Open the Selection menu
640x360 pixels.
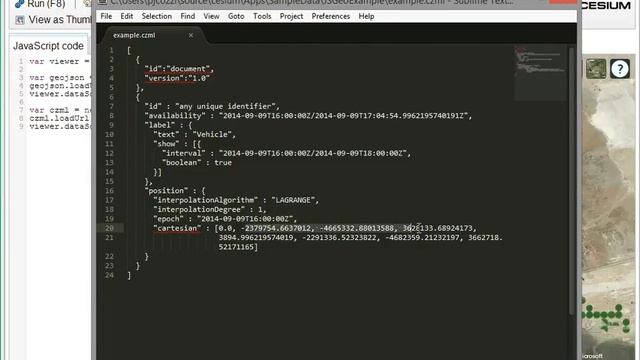pos(157,16)
